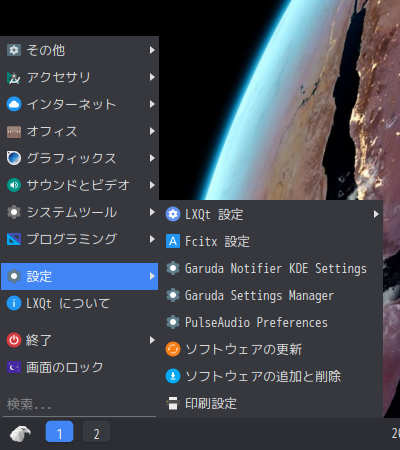Open the グラフィックス menu category

(x=79, y=158)
